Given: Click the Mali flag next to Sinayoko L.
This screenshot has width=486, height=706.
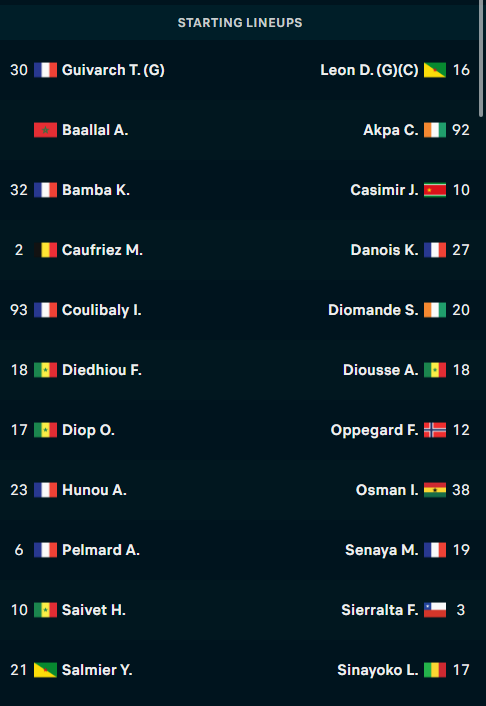Looking at the screenshot, I should (x=435, y=670).
